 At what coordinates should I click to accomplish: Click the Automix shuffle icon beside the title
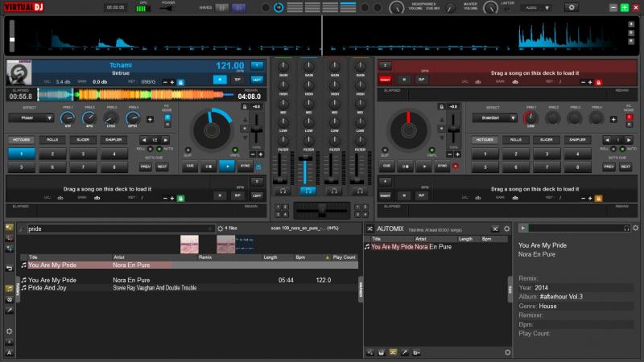[x=369, y=228]
